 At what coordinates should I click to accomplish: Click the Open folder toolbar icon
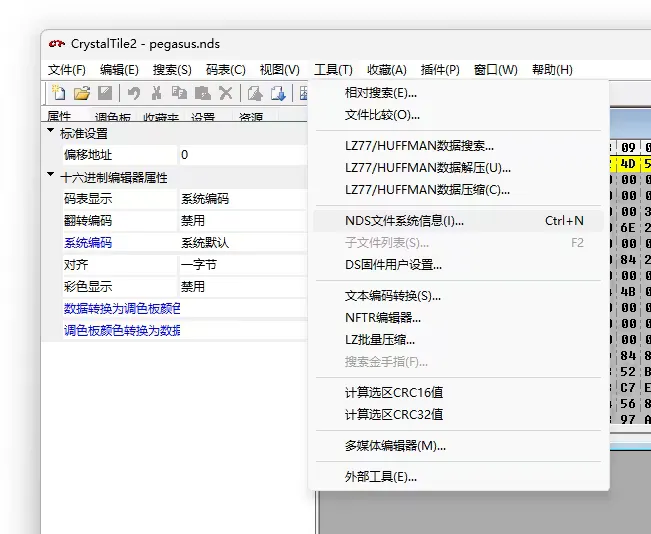point(82,93)
